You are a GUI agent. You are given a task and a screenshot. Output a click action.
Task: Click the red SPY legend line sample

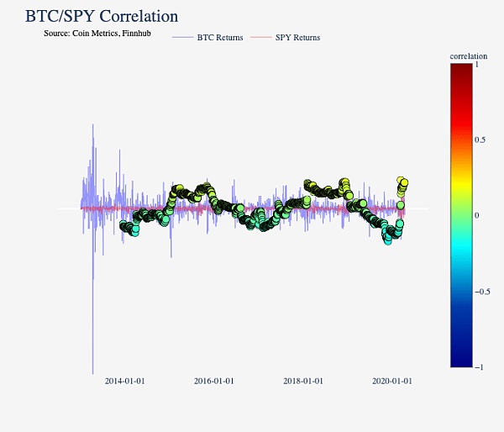261,38
